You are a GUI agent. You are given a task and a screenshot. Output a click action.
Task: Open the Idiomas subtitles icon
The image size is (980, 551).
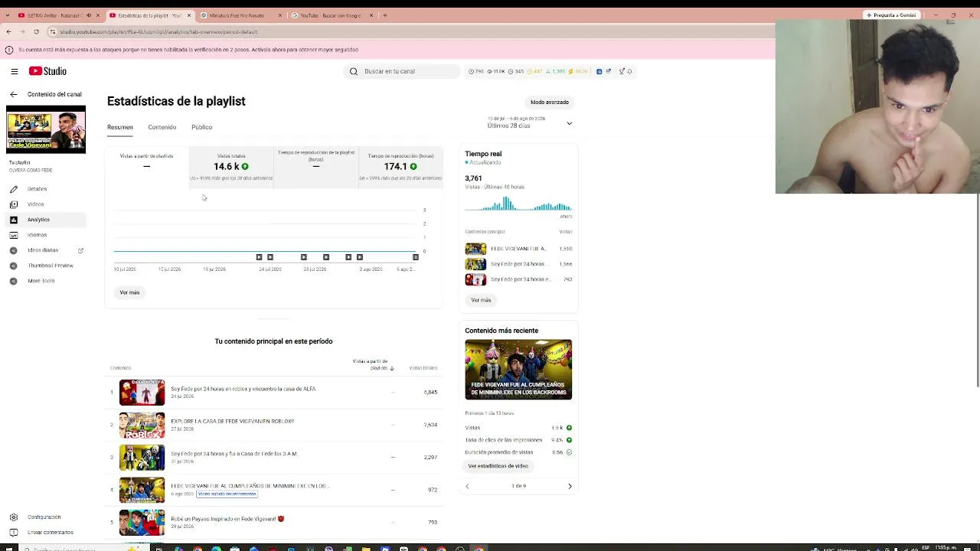(13, 235)
